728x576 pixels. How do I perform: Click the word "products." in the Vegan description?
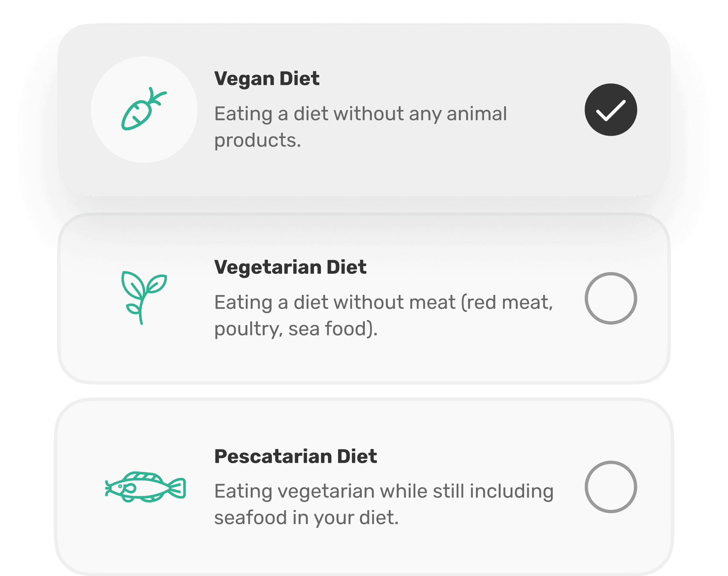257,141
